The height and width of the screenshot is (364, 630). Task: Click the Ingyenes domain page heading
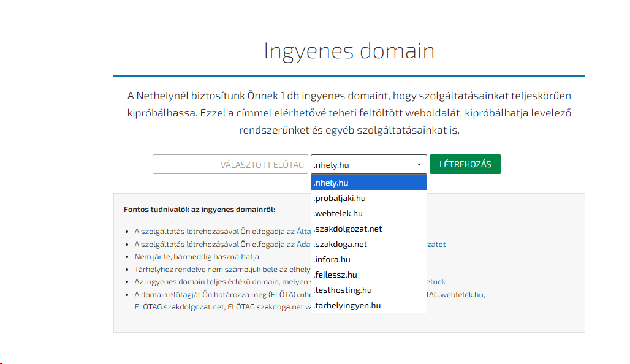[349, 51]
